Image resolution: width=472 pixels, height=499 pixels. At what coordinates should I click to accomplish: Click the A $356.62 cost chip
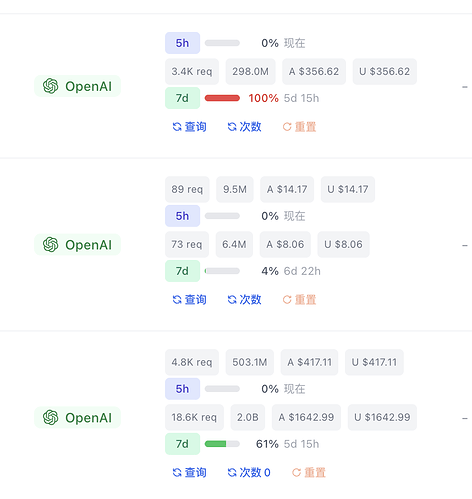(x=314, y=71)
